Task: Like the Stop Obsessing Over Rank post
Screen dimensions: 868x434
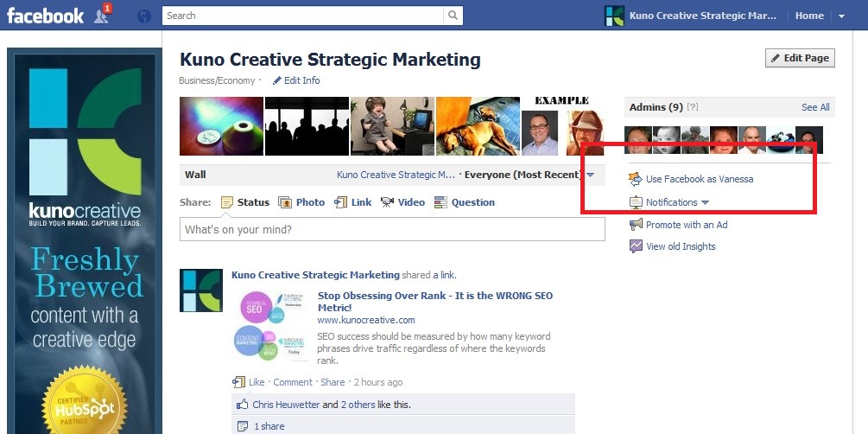Action: pyautogui.click(x=257, y=382)
